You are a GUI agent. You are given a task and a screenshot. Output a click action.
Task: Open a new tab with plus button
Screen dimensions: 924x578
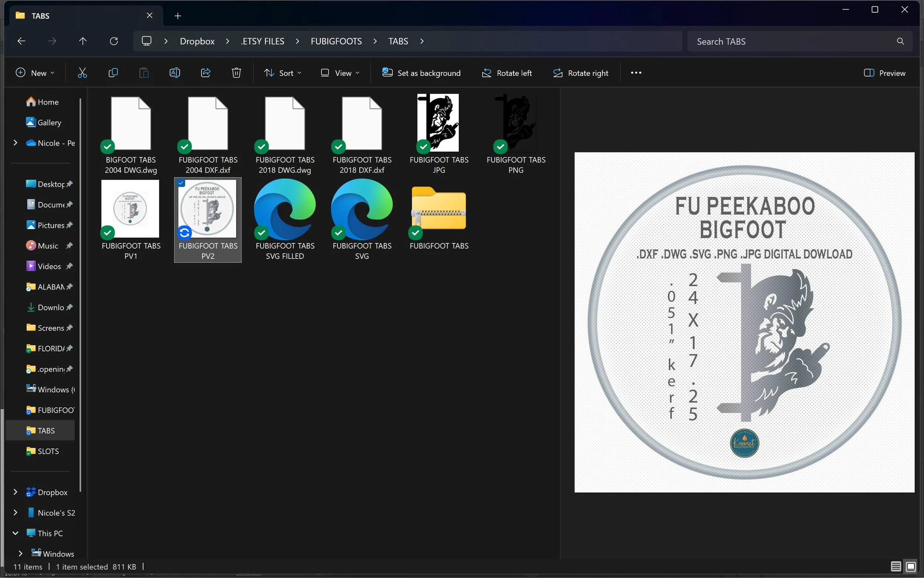(178, 16)
